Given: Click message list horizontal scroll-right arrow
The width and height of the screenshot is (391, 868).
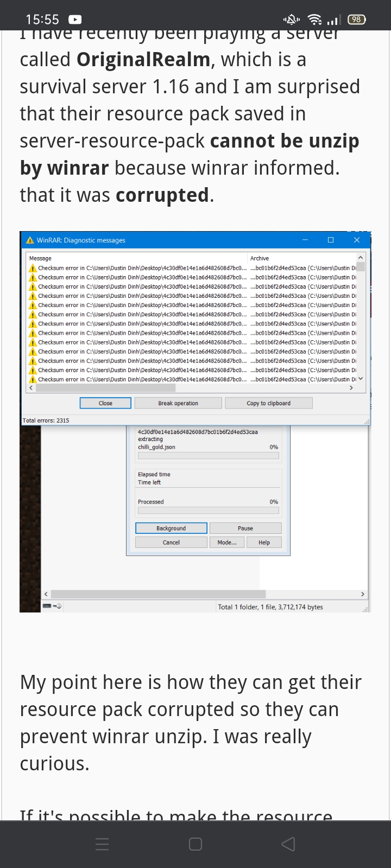Looking at the screenshot, I should [x=351, y=388].
